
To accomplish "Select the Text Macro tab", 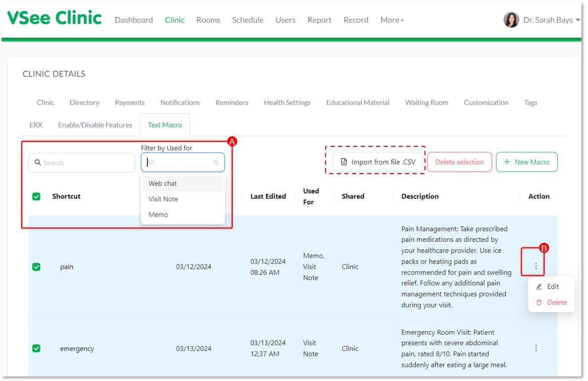I will [x=165, y=125].
